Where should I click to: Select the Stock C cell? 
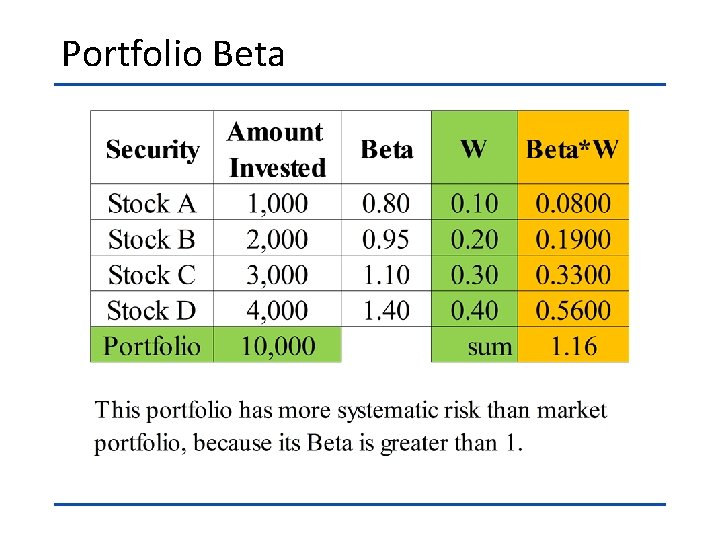pyautogui.click(x=152, y=274)
